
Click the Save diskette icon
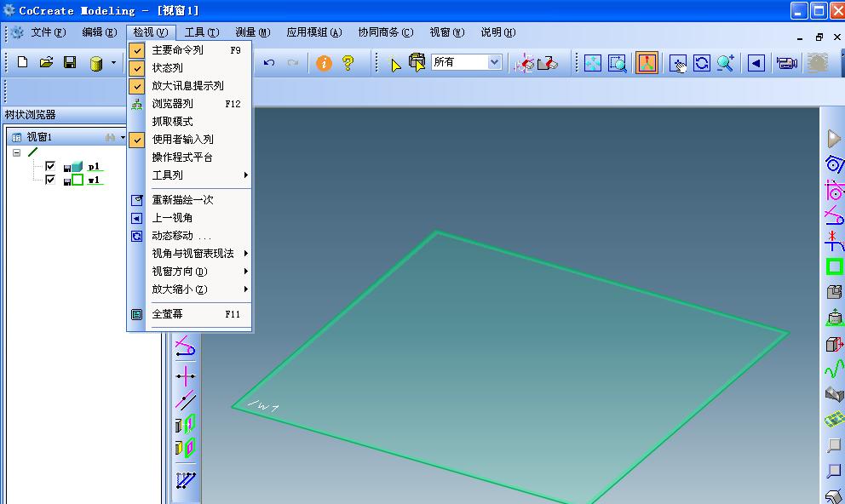(70, 62)
